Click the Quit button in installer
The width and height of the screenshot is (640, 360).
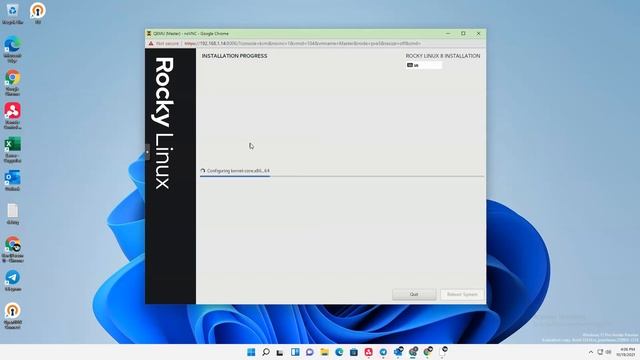pos(414,294)
